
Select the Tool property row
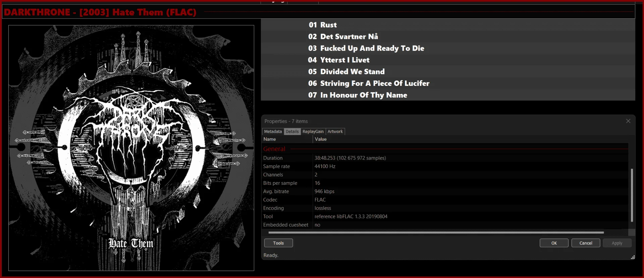[445, 217]
